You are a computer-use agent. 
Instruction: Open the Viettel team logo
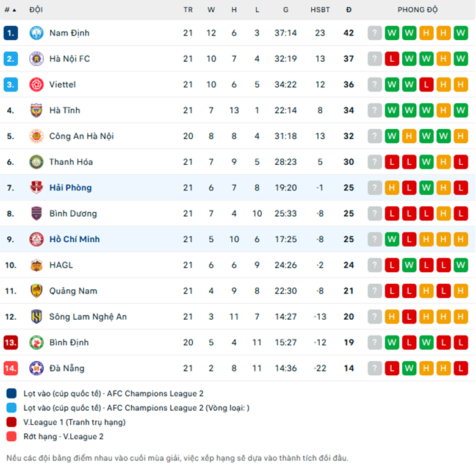point(37,84)
